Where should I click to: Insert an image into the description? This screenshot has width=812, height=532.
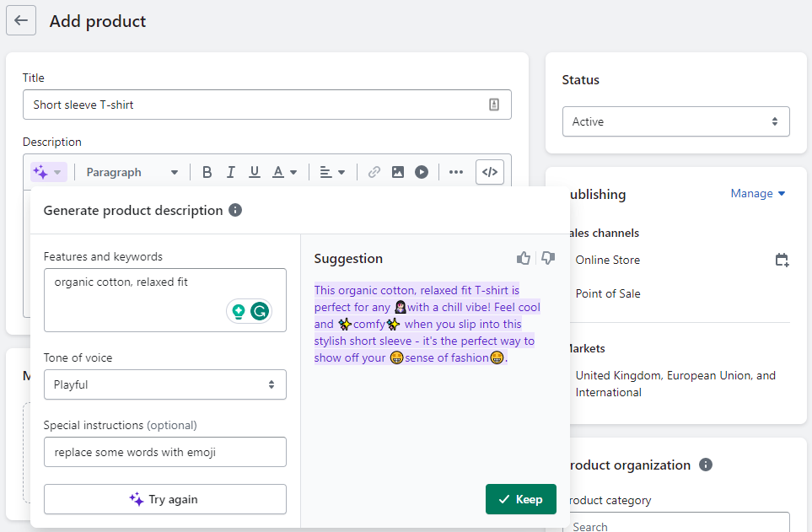pos(397,171)
